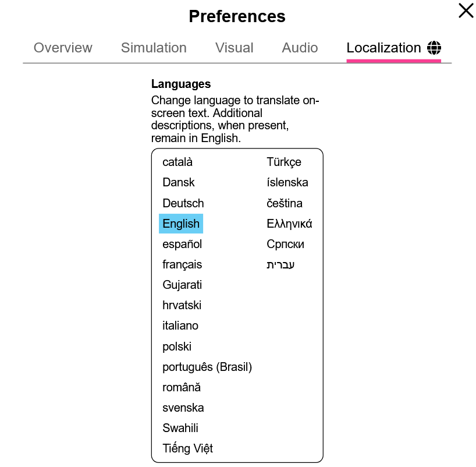Viewport: 476px width, 467px height.
Task: Open the Simulation tab
Action: pyautogui.click(x=154, y=48)
